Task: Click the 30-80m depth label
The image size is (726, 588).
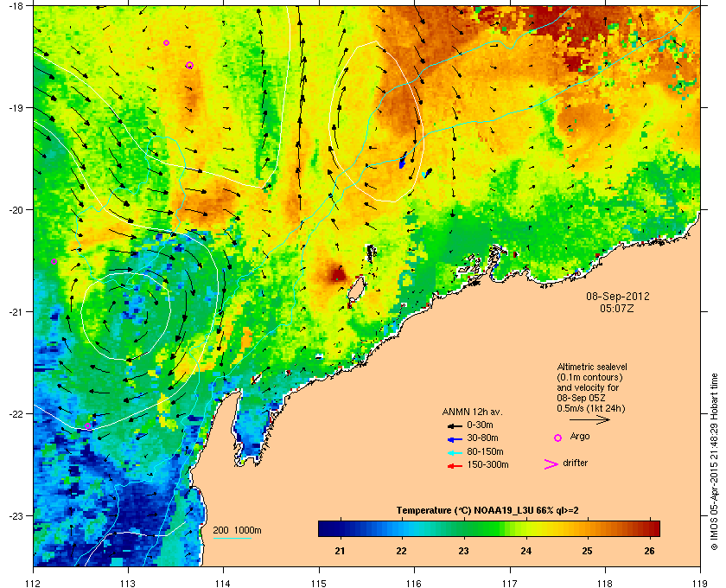Action: [482, 438]
